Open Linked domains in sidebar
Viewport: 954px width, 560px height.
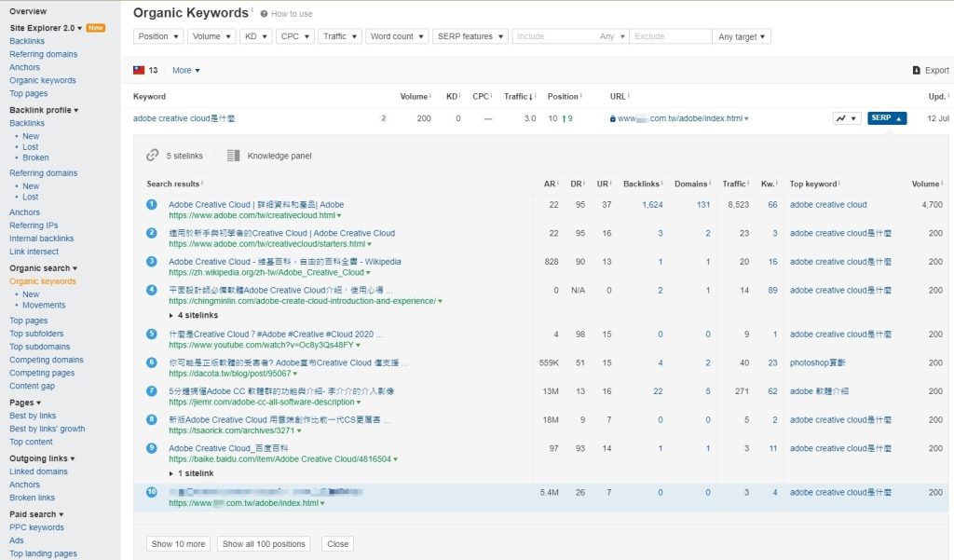[38, 471]
